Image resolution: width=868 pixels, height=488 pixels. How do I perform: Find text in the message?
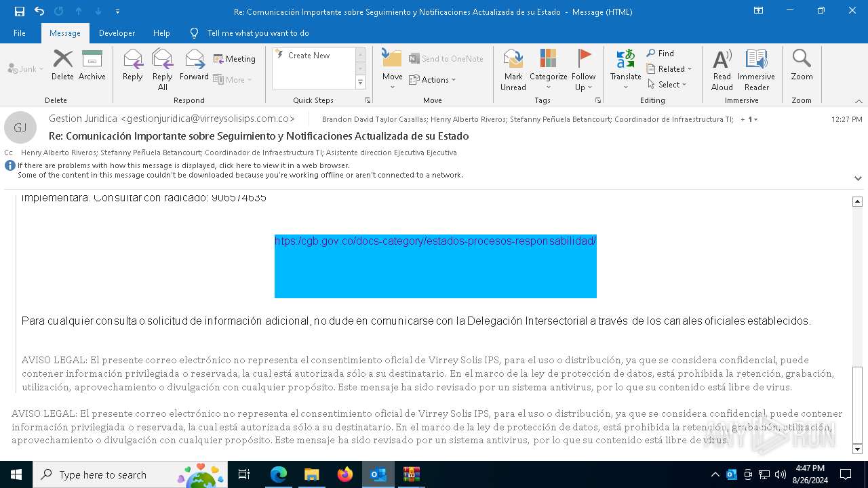click(x=660, y=54)
